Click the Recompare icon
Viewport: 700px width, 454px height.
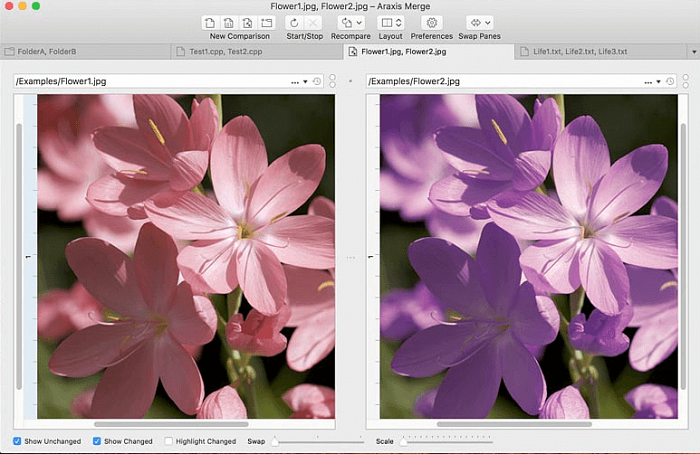click(346, 23)
